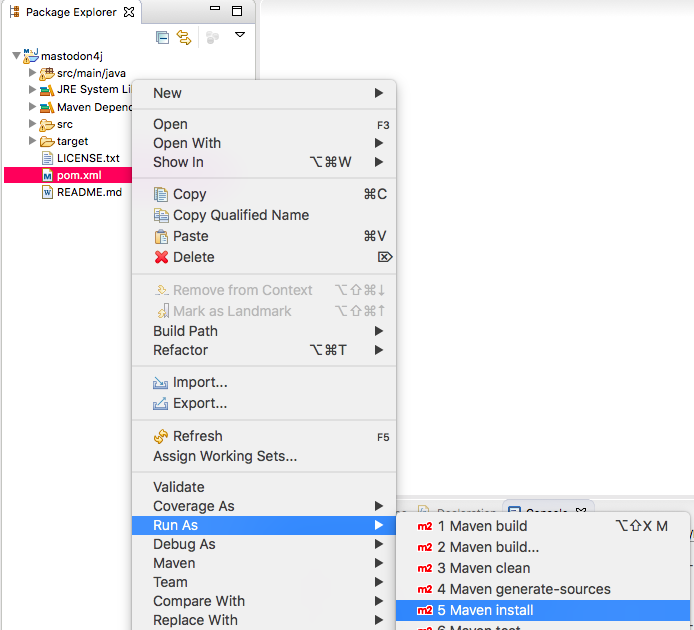Open the Build Path submenu
Screen dimensions: 694x630
[264, 331]
